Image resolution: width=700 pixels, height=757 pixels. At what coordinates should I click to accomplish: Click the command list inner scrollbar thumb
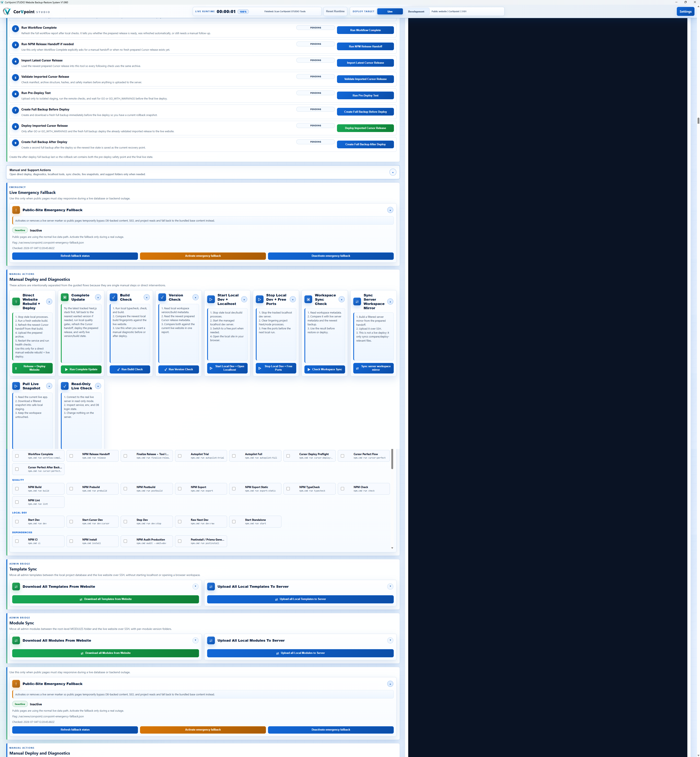coord(392,459)
